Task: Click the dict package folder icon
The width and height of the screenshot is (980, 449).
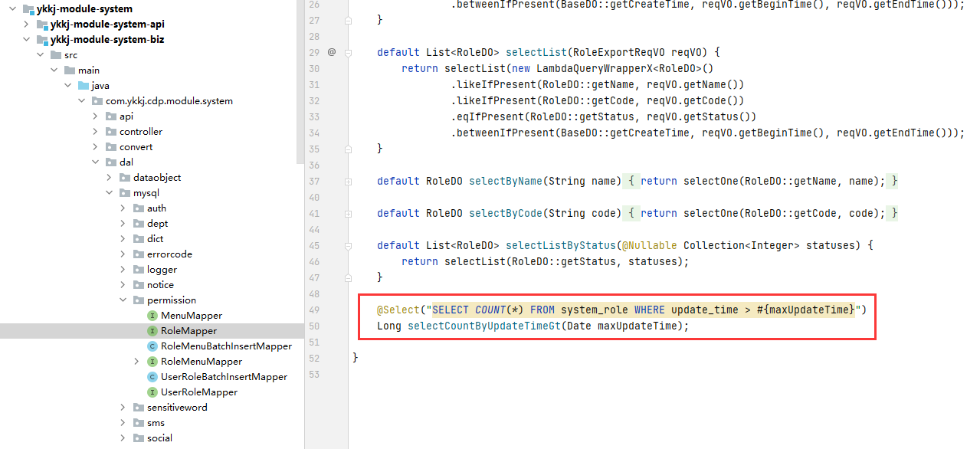Action: [138, 239]
